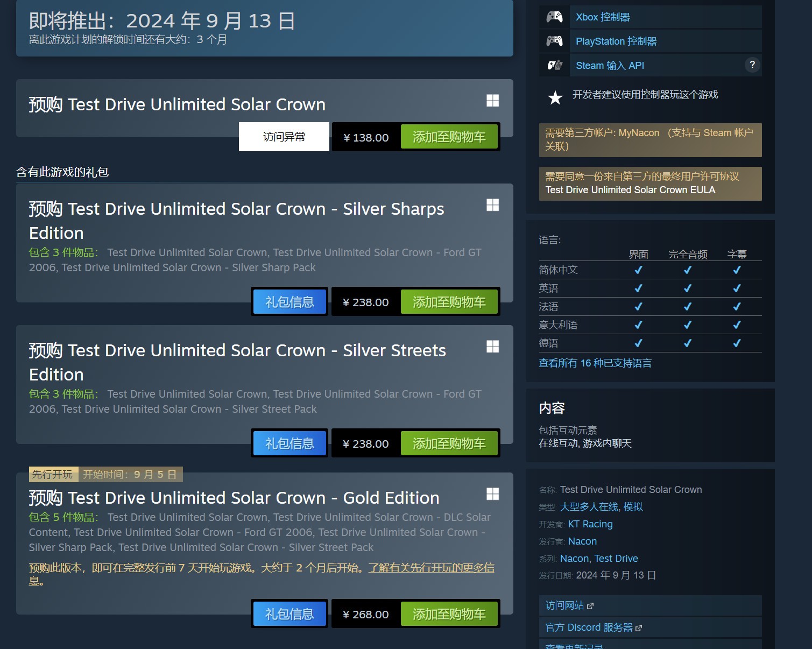The height and width of the screenshot is (649, 812).
Task: Add the base game to cart
Action: (x=449, y=137)
